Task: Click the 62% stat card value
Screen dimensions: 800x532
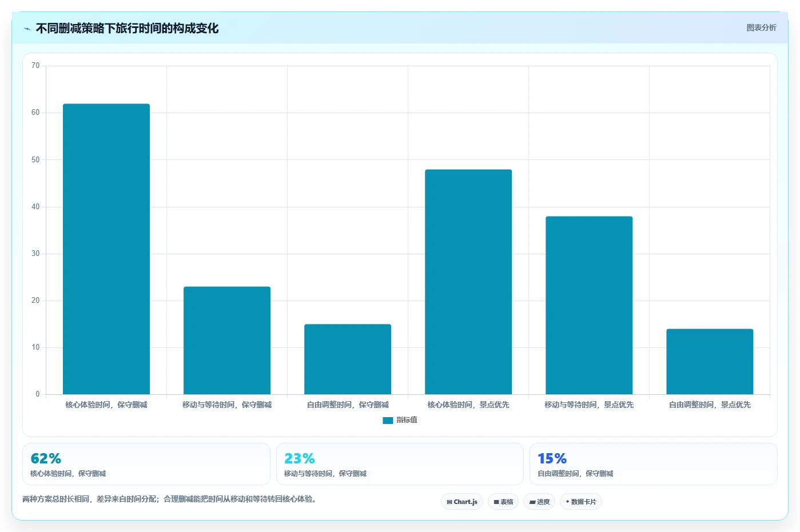Action: 46,458
